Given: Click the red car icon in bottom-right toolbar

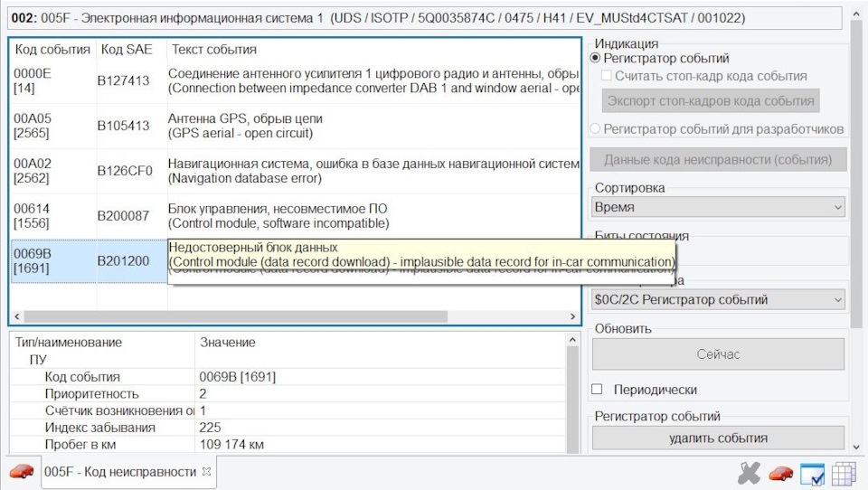Looking at the screenshot, I should click(780, 474).
